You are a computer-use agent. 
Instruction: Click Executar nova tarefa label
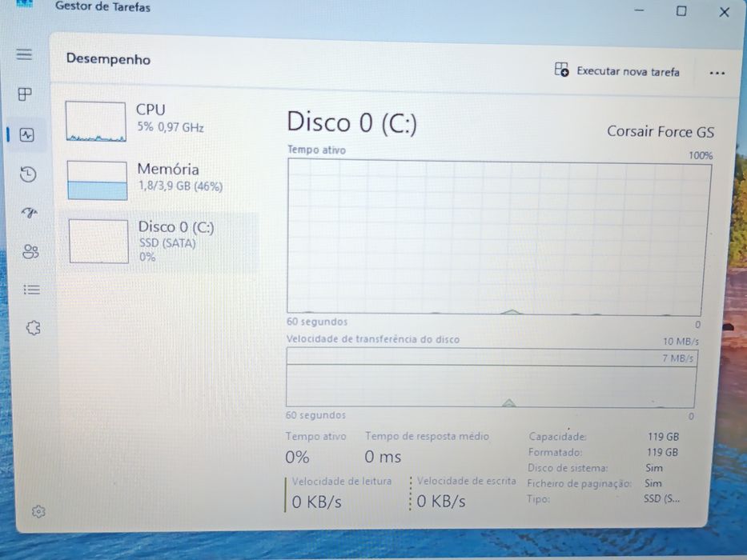pos(628,71)
